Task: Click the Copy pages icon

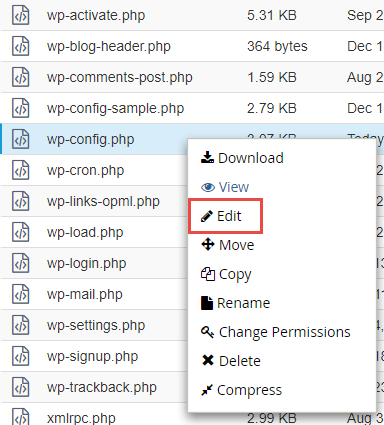Action: tap(208, 274)
